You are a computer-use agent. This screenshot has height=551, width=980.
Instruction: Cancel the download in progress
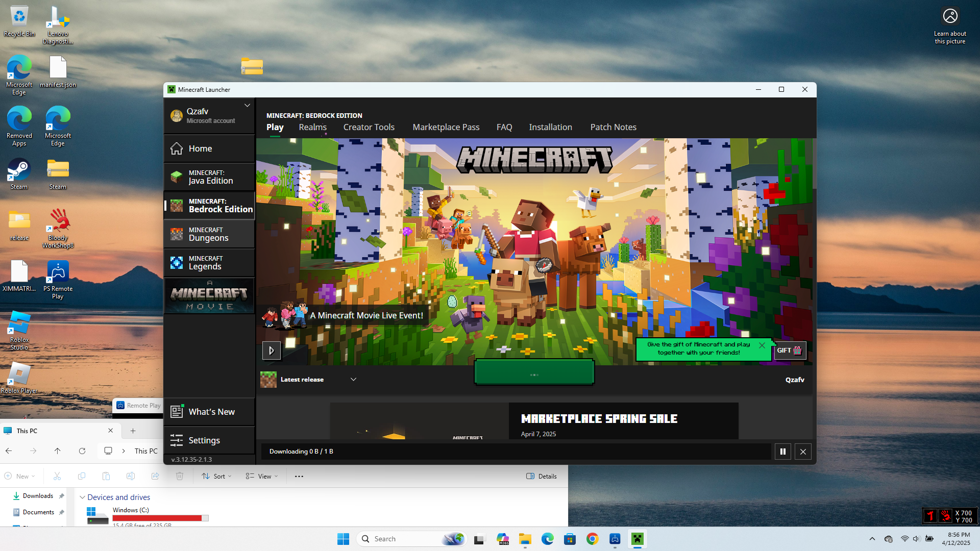pyautogui.click(x=803, y=452)
